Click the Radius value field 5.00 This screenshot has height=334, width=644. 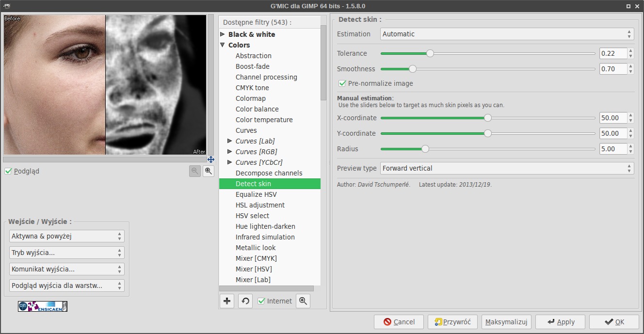click(613, 149)
